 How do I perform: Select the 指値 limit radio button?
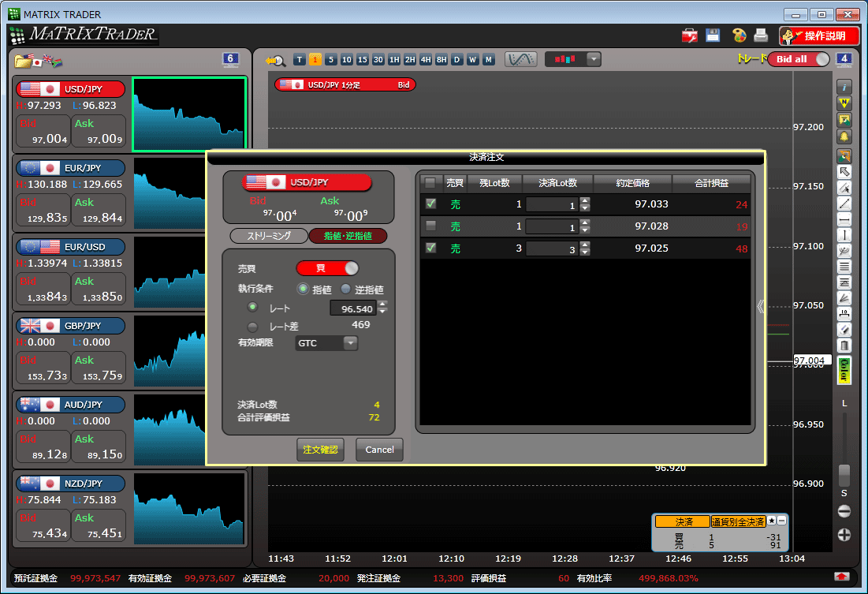click(303, 289)
